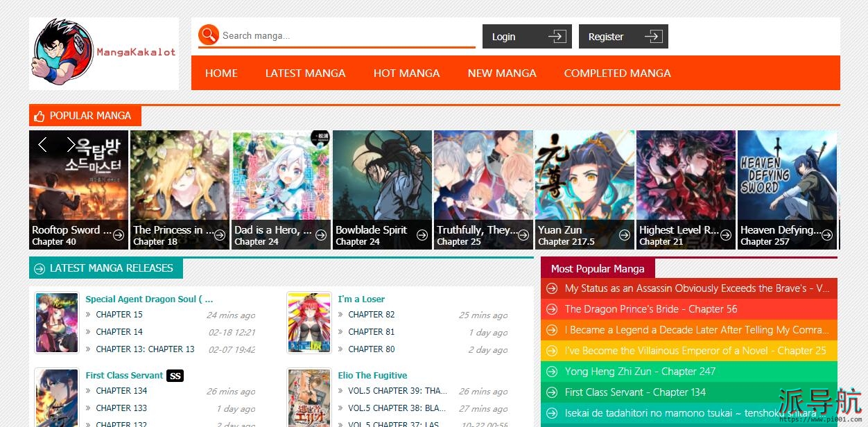
Task: Open Bowblade Spirit cover thumbnail
Action: pos(382,190)
